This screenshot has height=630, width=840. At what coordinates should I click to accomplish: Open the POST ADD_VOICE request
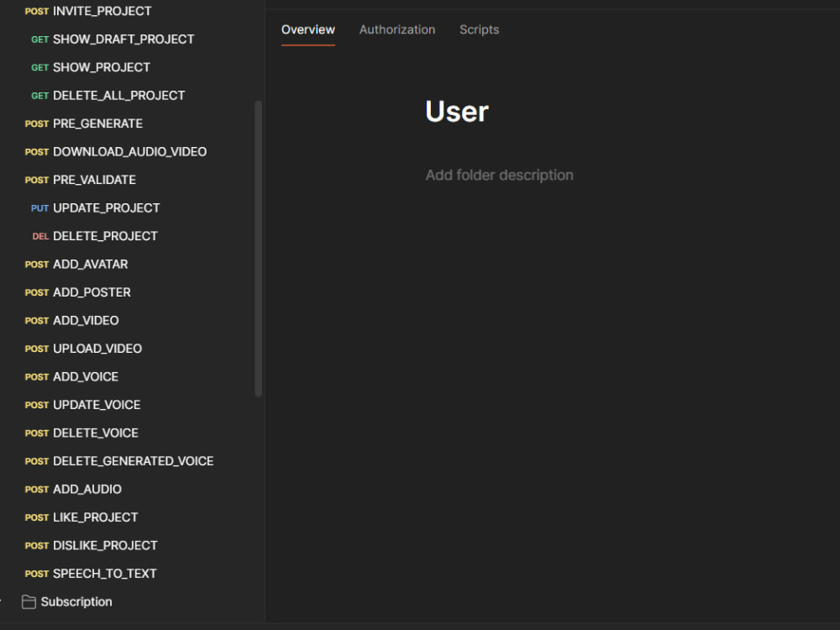(x=71, y=376)
